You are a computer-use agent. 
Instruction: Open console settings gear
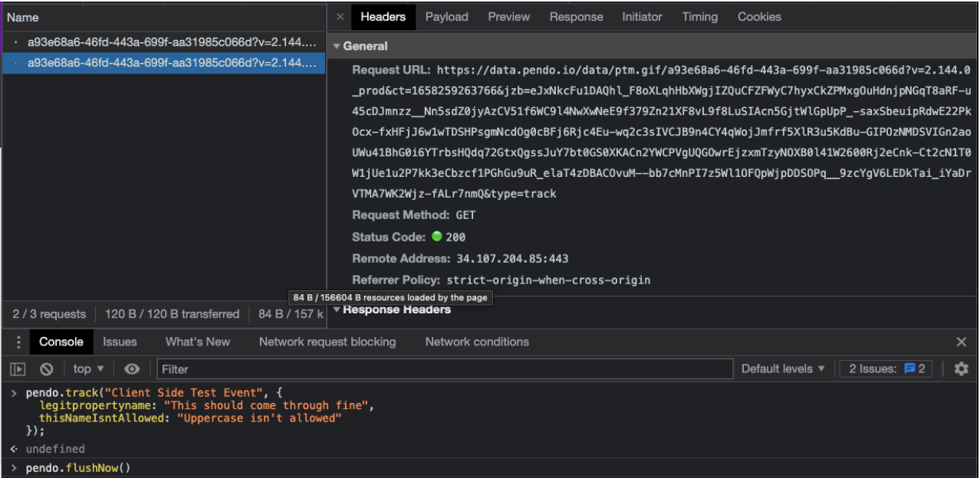[x=961, y=369]
